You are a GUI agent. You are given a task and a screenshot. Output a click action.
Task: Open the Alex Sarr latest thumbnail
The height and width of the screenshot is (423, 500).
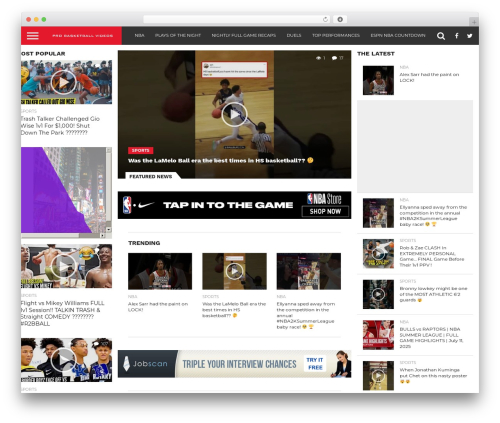point(378,80)
